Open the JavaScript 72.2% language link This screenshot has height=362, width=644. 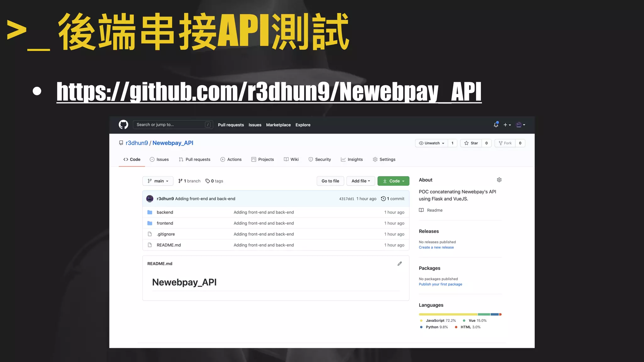[438, 321]
